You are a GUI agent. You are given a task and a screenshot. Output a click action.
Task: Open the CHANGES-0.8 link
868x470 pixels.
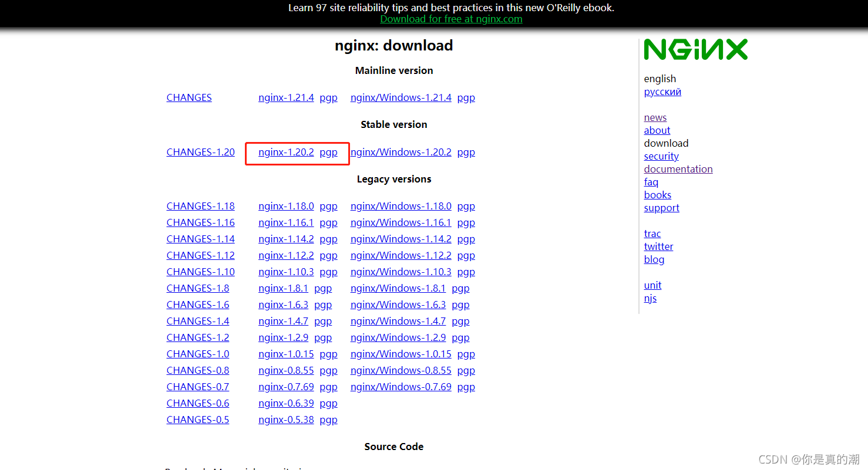click(197, 370)
